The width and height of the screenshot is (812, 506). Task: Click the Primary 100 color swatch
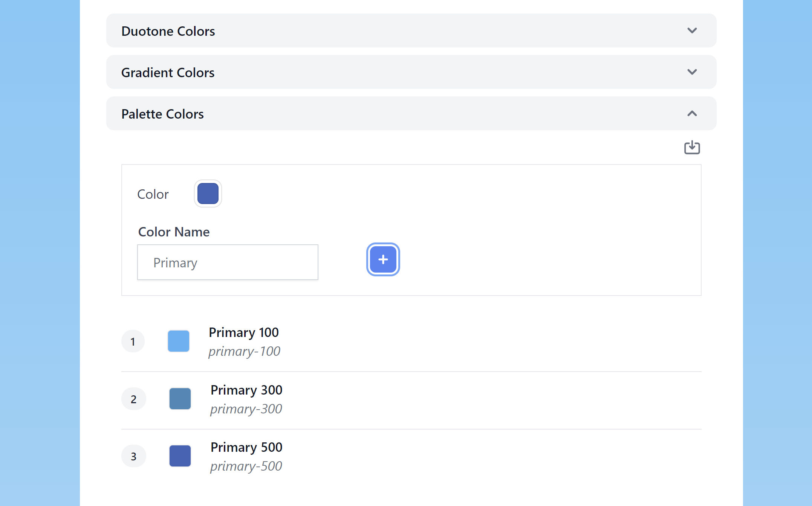click(x=179, y=341)
